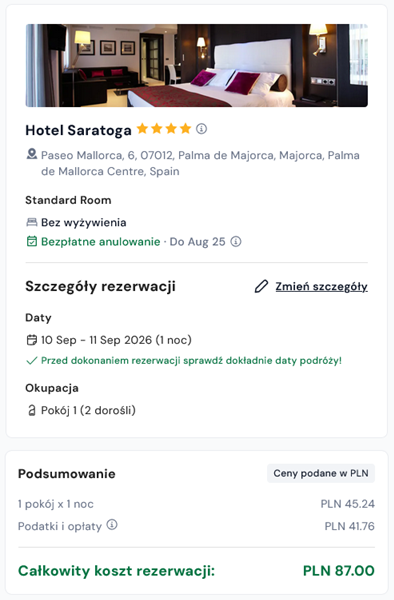Click the bed icon next to Bez wyżywienia

32,222
